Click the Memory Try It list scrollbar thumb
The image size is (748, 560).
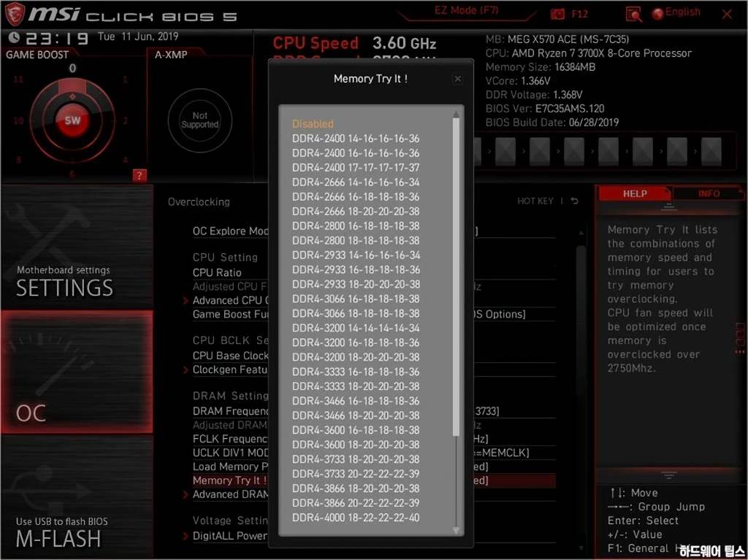click(456, 277)
